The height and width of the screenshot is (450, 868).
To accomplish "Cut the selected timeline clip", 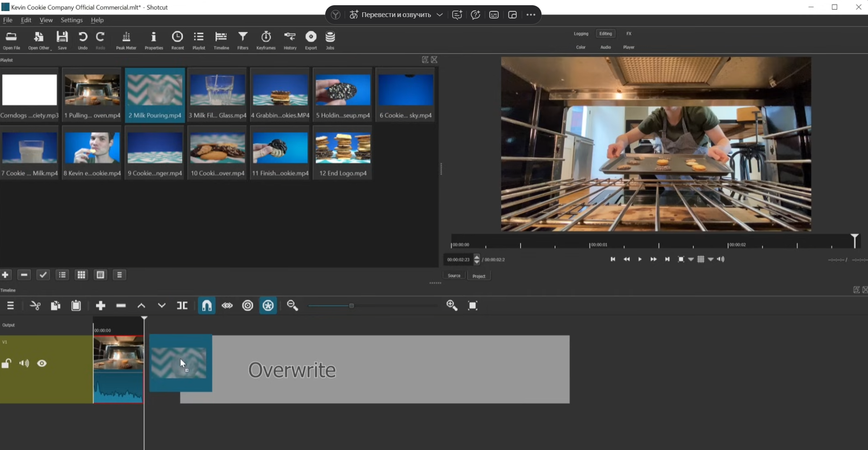I will [35, 306].
